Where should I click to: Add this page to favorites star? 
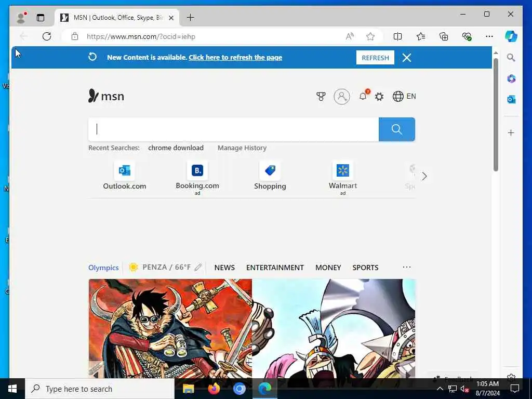(370, 36)
